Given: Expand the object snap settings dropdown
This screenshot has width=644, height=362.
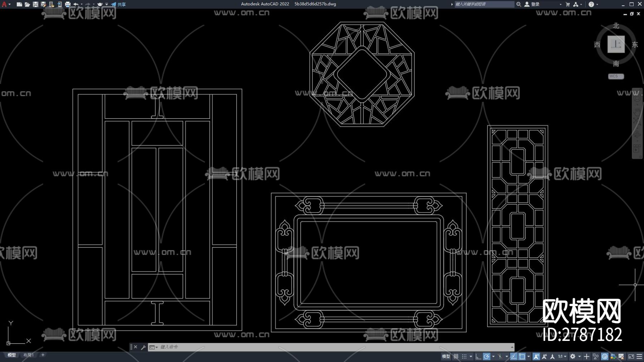Looking at the screenshot, I should (x=528, y=356).
